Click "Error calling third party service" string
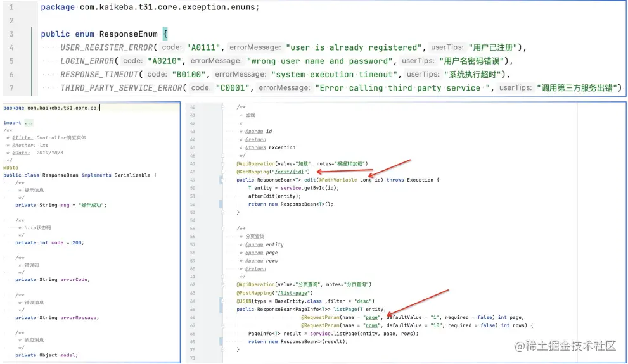The image size is (628, 364). [x=402, y=88]
